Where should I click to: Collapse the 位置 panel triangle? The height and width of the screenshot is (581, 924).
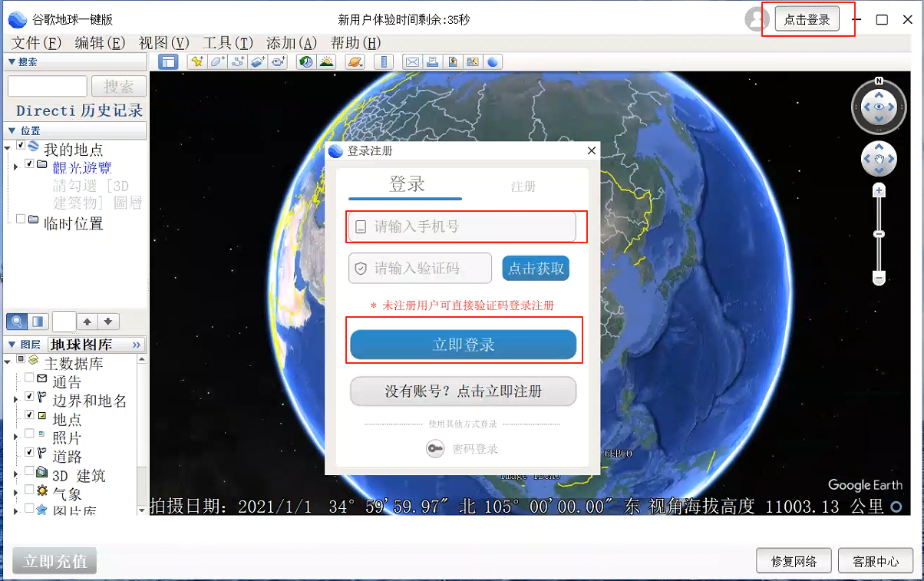[11, 130]
